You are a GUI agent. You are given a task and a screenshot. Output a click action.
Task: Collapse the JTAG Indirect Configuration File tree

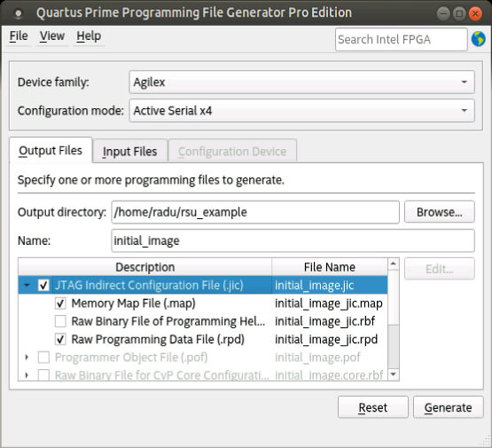coord(27,285)
